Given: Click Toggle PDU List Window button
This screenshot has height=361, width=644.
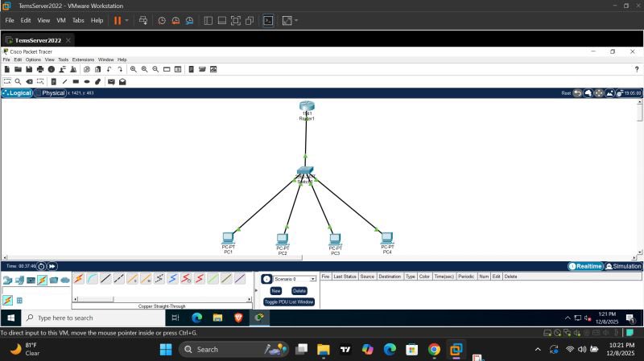Looking at the screenshot, I should point(289,302).
